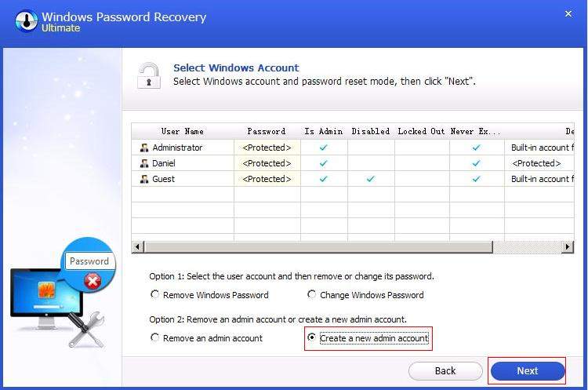This screenshot has height=390, width=588.
Task: Click the Next button
Action: (528, 371)
